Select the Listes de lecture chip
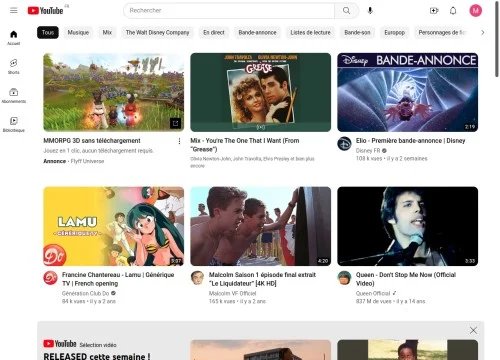The image size is (500, 360). (310, 32)
